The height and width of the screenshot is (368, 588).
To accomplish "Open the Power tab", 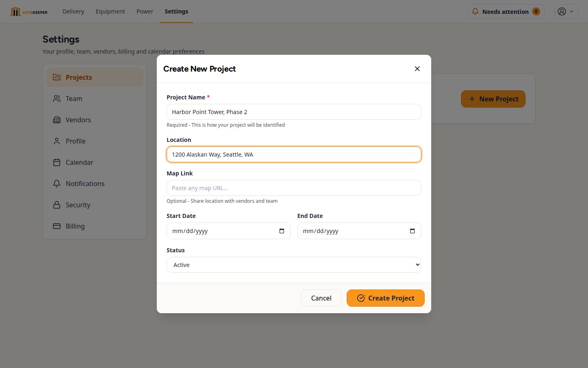I will click(145, 11).
